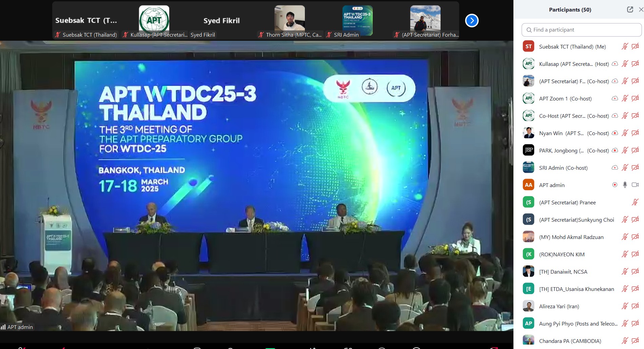Toggle video icon for Suebsak TCT (Me)
This screenshot has width=644, height=349.
635,47
